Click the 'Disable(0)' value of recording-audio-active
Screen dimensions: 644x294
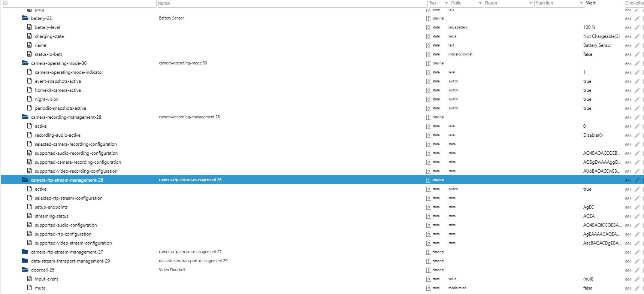[593, 135]
